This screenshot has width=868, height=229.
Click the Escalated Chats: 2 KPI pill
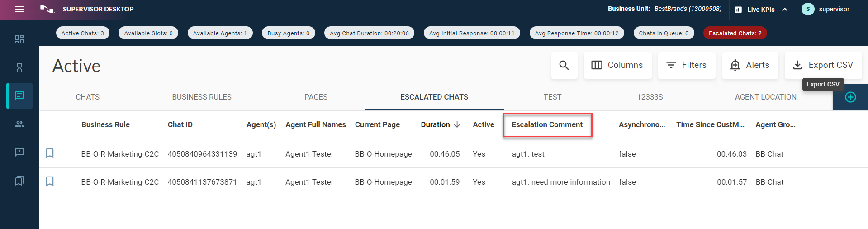pos(735,33)
